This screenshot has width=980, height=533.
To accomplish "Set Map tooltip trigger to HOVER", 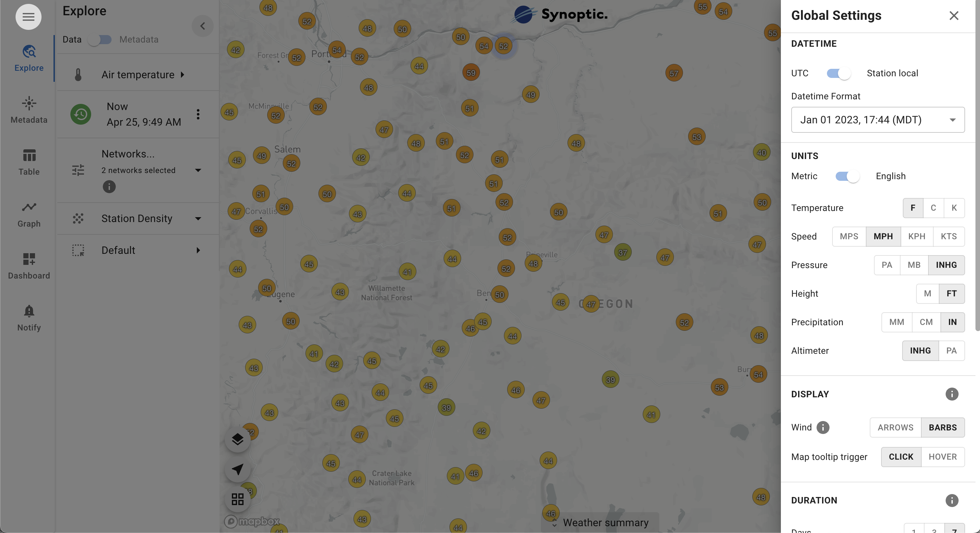I will 942,457.
